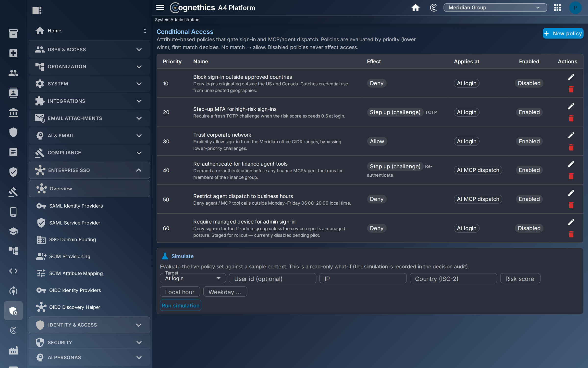Toggle Enabled status of Trust corporate network policy

(529, 141)
